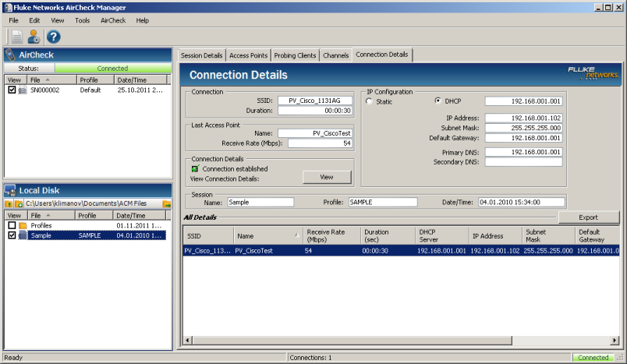This screenshot has height=364, width=627.
Task: Sort AirCheck list by File column
Action: pyautogui.click(x=52, y=80)
